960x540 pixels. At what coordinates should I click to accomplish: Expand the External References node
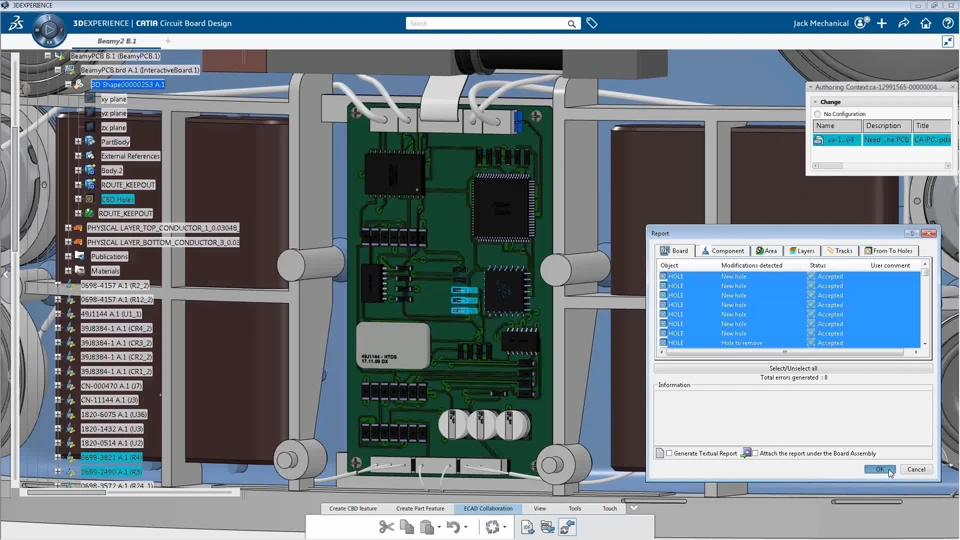click(x=78, y=156)
